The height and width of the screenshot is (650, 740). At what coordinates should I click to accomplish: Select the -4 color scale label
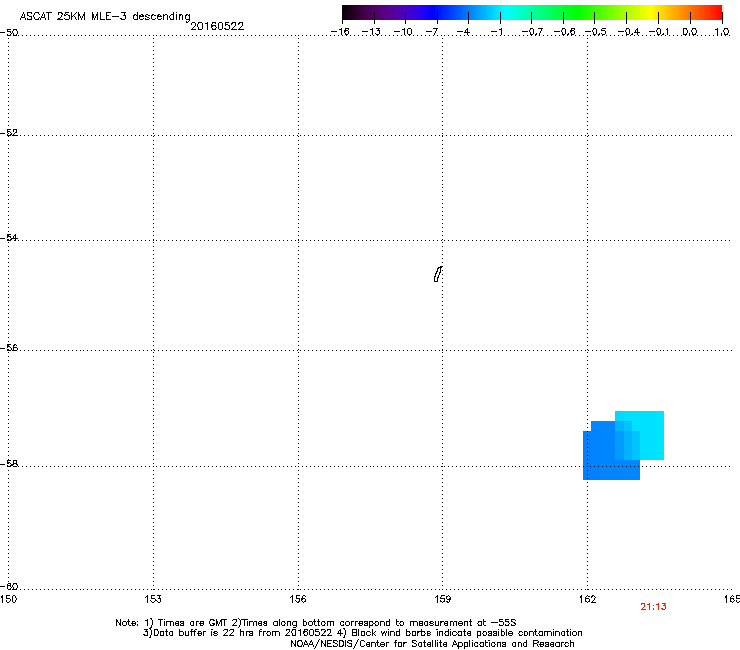463,32
